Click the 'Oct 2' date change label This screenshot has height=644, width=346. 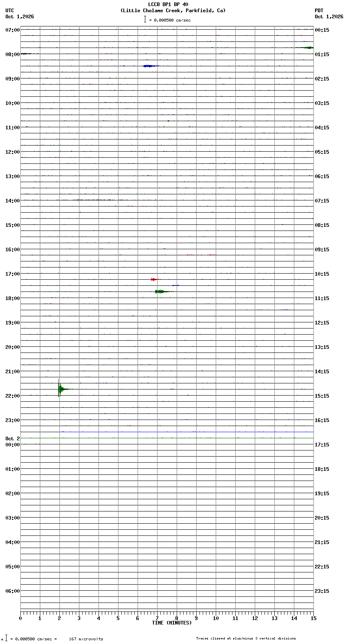tap(13, 439)
